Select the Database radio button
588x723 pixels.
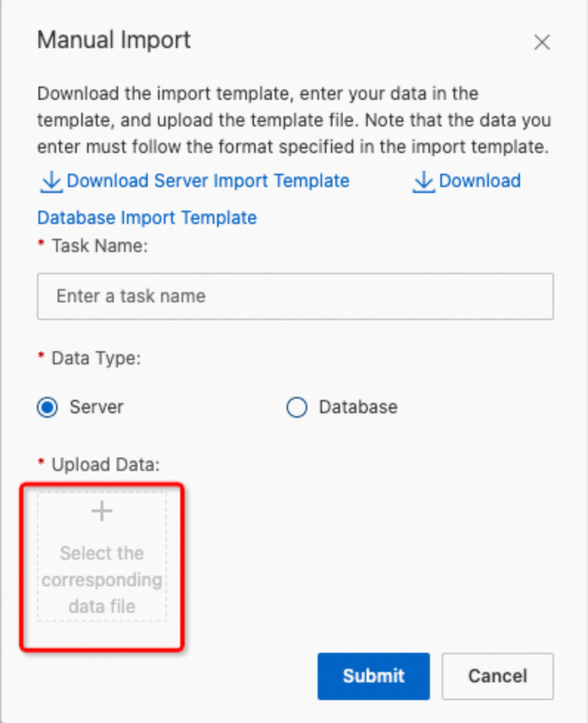[x=296, y=407]
